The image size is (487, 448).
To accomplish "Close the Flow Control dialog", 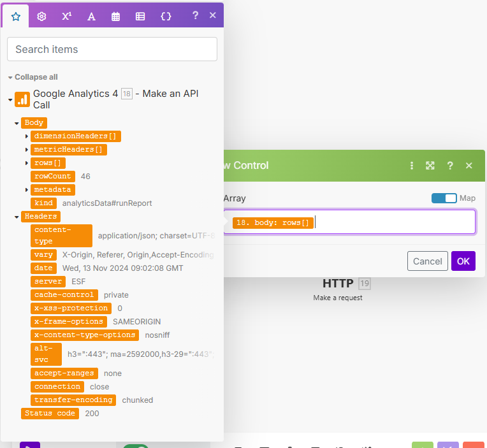I will (x=469, y=166).
